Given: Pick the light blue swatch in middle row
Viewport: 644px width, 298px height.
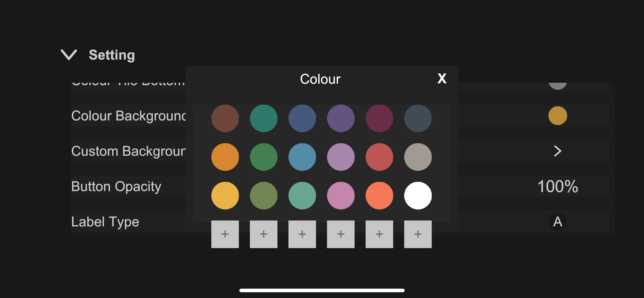Looking at the screenshot, I should point(302,157).
